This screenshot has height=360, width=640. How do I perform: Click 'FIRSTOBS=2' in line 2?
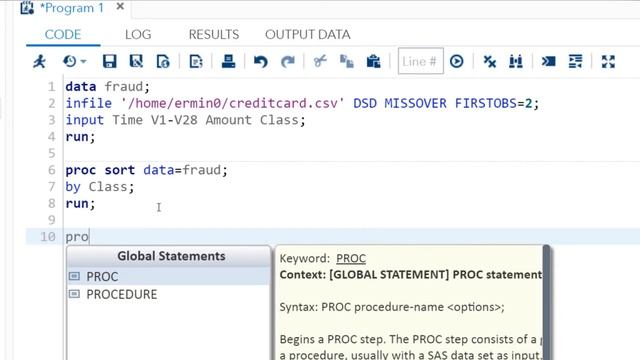click(493, 103)
